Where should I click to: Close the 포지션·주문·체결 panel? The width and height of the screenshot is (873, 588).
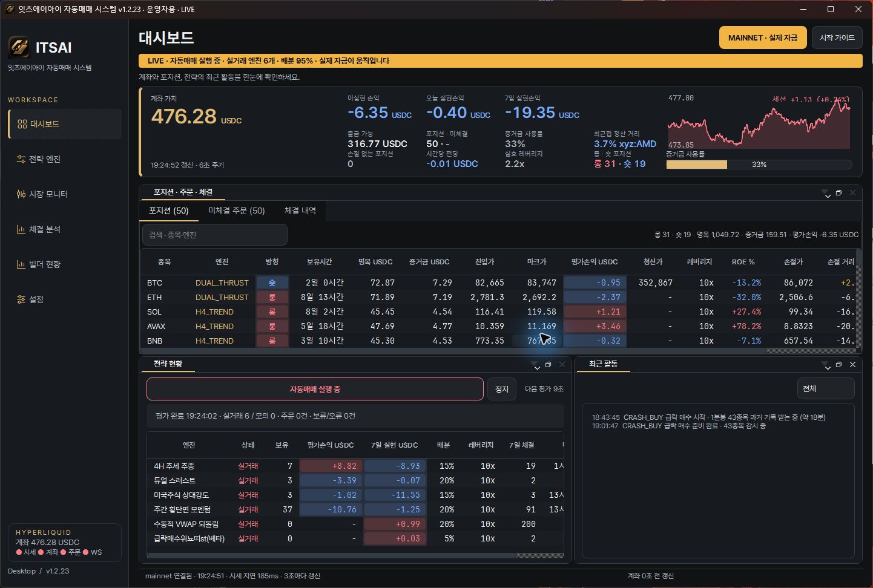852,193
